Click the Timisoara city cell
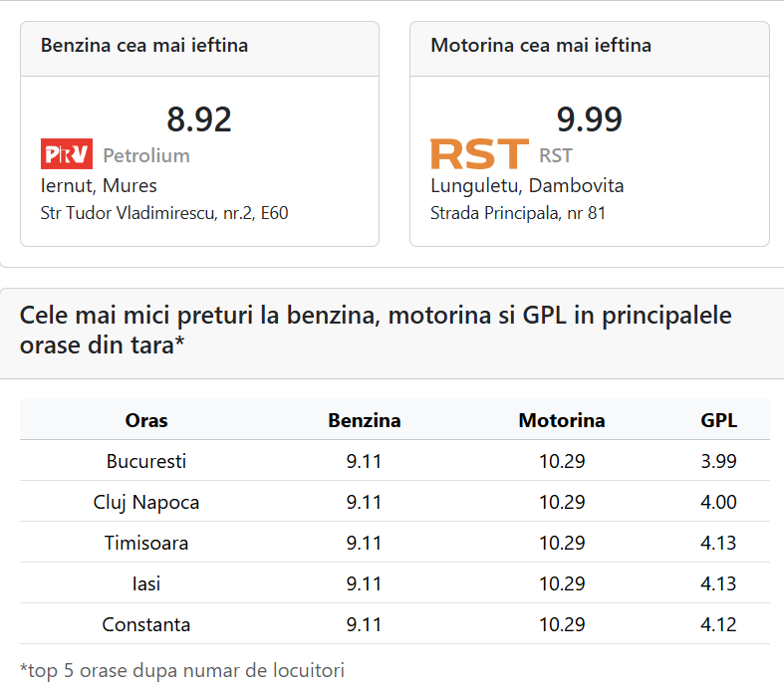 click(x=146, y=543)
